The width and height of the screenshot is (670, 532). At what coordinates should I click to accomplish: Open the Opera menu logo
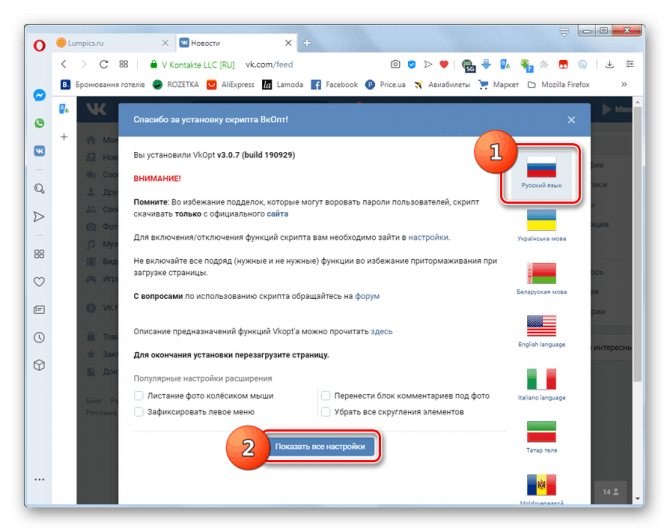(39, 45)
